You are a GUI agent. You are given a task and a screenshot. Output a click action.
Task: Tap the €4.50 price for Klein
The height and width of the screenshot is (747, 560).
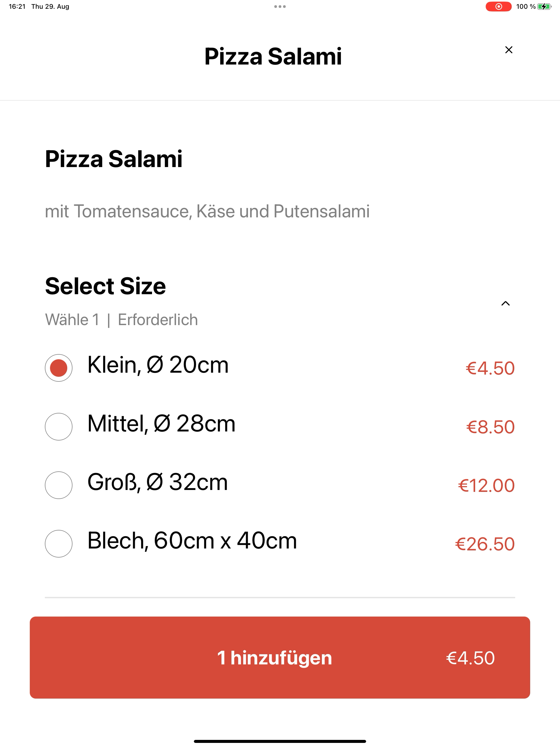tap(490, 368)
